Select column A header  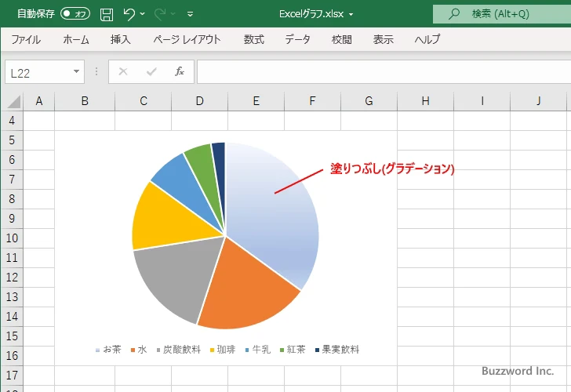(39, 101)
